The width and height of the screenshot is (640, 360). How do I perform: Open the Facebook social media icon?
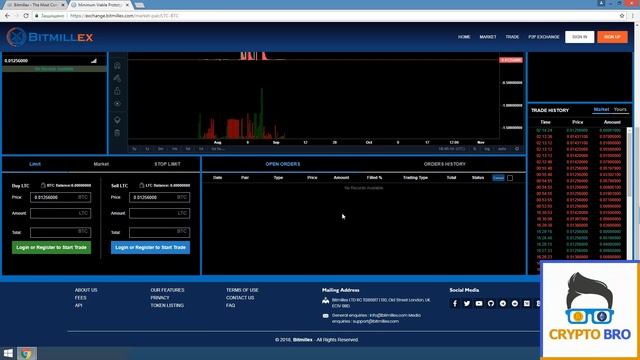click(x=455, y=304)
